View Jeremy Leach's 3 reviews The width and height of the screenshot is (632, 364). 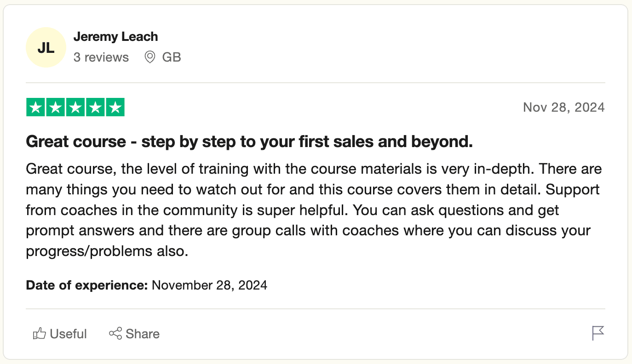[101, 57]
